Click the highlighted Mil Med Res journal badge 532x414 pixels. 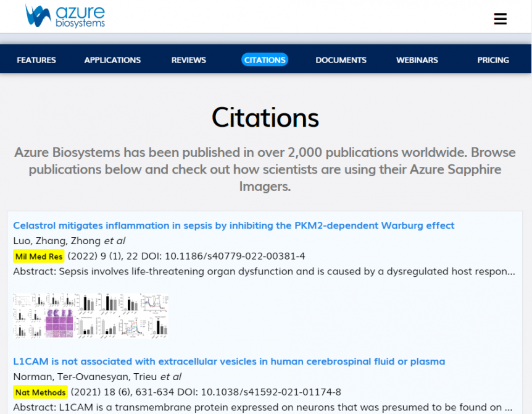point(38,256)
